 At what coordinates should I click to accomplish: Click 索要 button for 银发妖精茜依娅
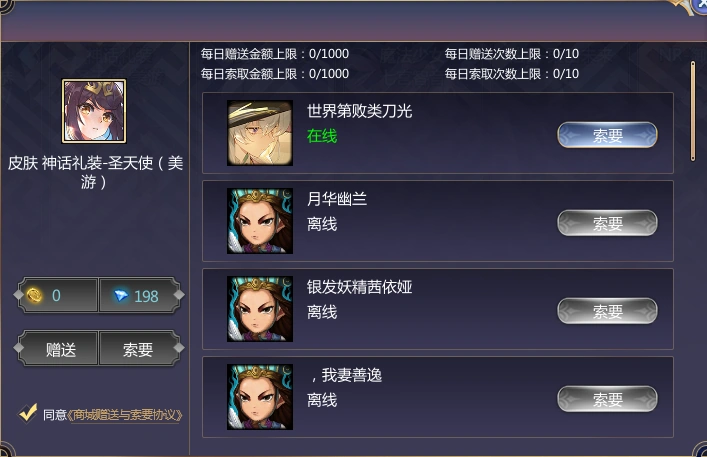click(x=607, y=311)
